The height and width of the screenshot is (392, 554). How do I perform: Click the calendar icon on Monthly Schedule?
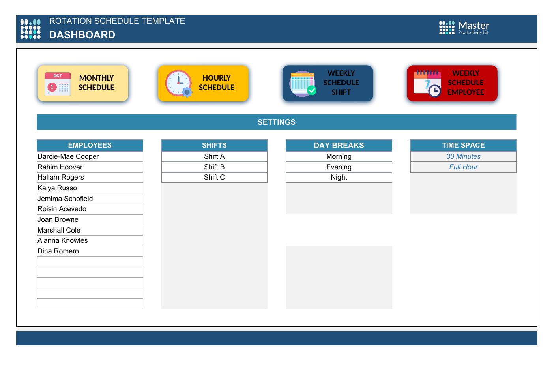(x=58, y=84)
